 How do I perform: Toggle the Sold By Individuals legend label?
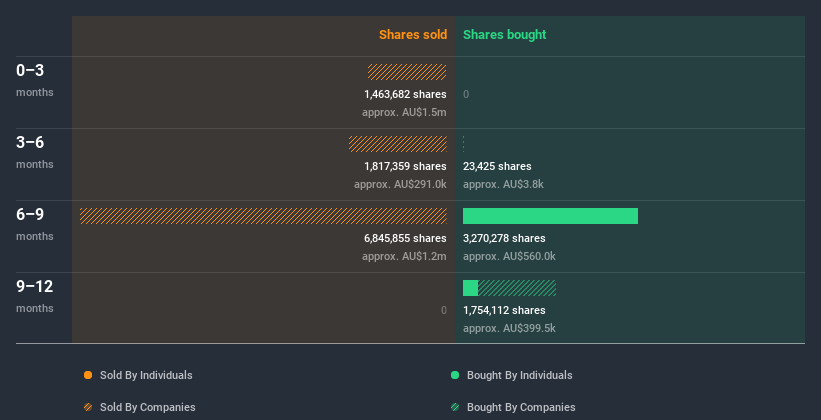146,375
